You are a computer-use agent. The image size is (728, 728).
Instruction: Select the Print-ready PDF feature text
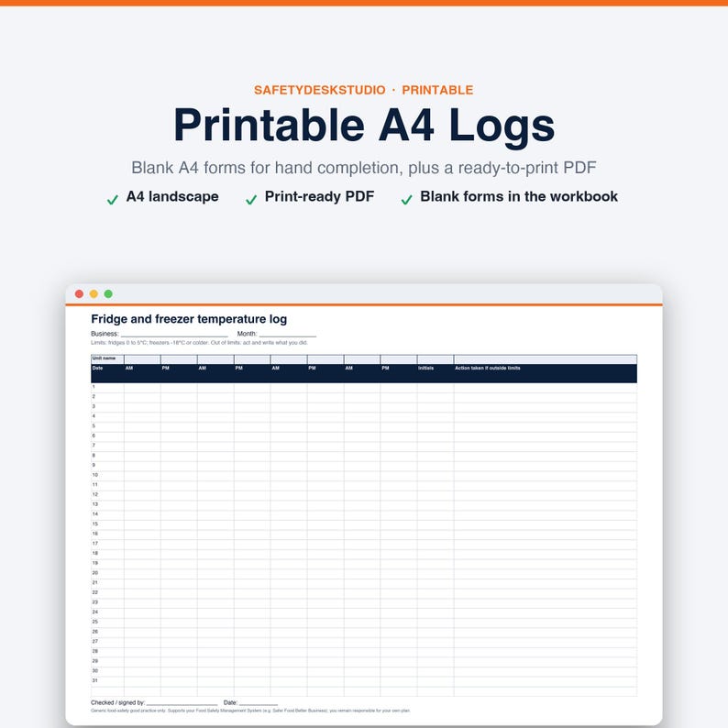(319, 196)
